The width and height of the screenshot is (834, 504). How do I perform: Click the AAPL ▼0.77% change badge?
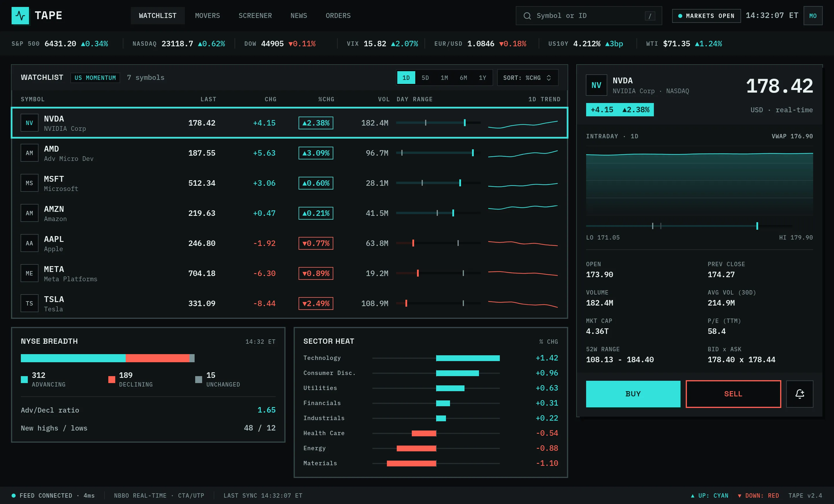click(316, 243)
